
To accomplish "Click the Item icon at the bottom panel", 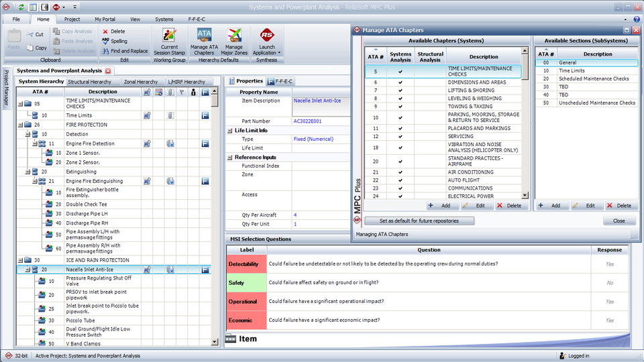I will (231, 339).
